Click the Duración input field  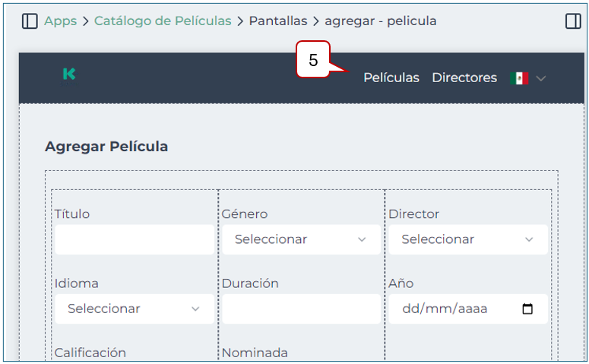click(301, 309)
